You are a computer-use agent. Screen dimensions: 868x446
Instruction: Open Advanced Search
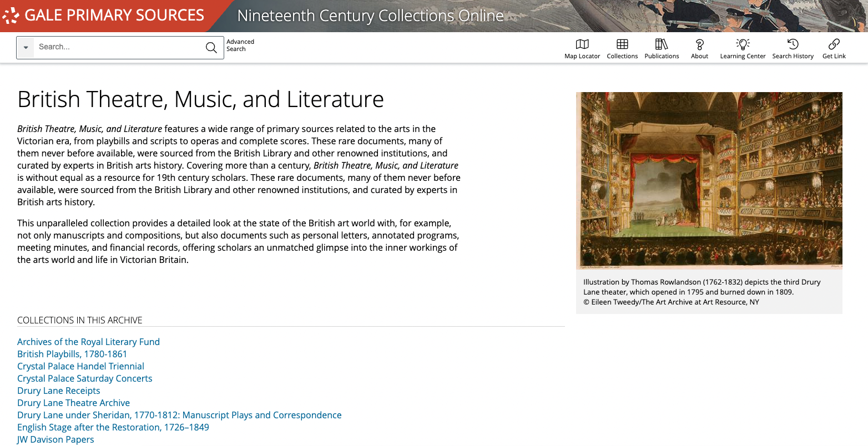coord(240,45)
